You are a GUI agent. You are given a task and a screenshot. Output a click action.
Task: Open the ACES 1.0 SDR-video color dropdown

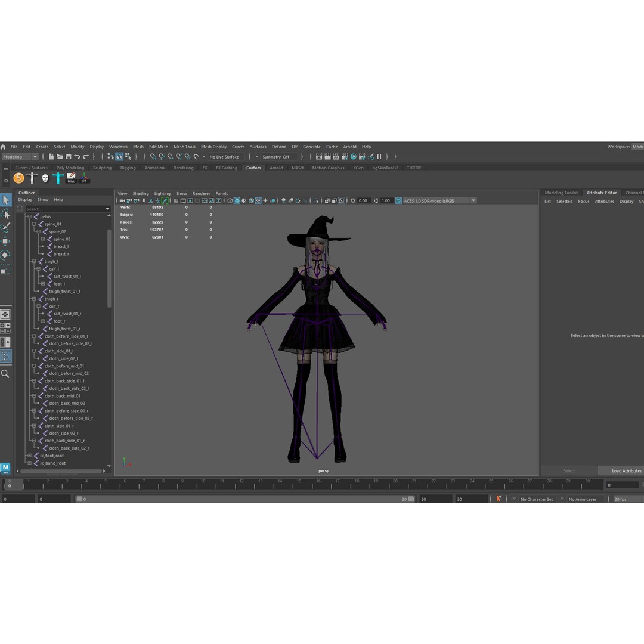click(x=439, y=200)
